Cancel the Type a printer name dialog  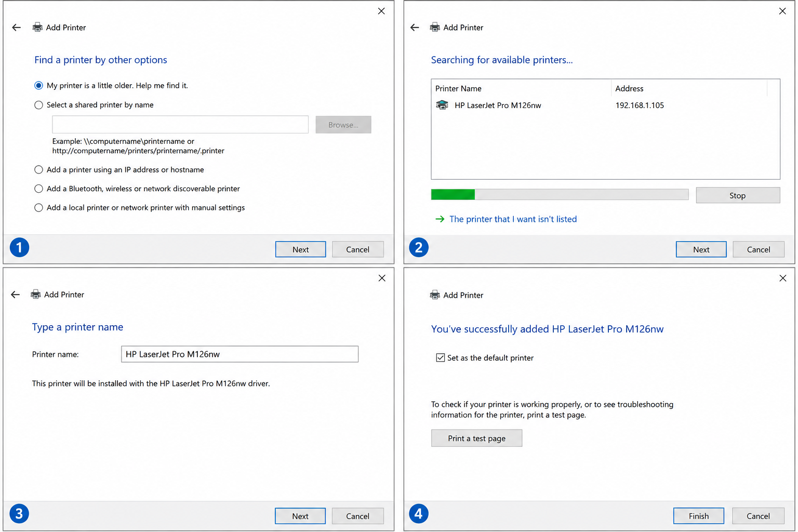358,516
